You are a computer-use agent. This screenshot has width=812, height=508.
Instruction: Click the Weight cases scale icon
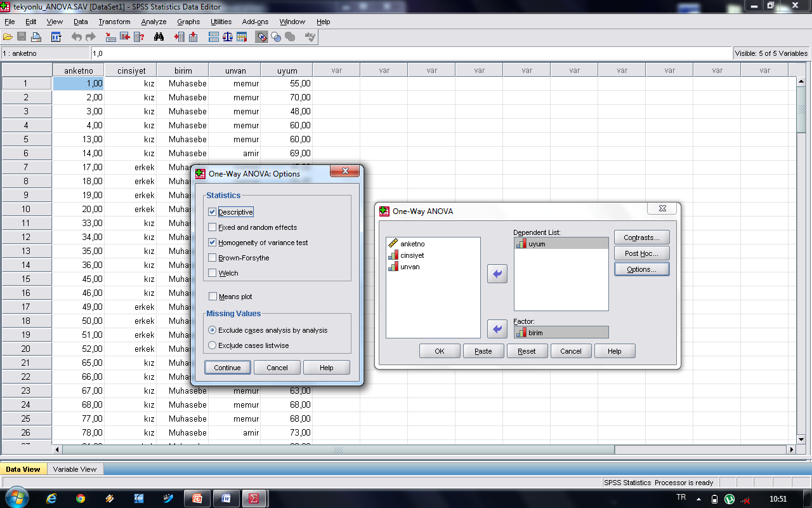pyautogui.click(x=228, y=37)
